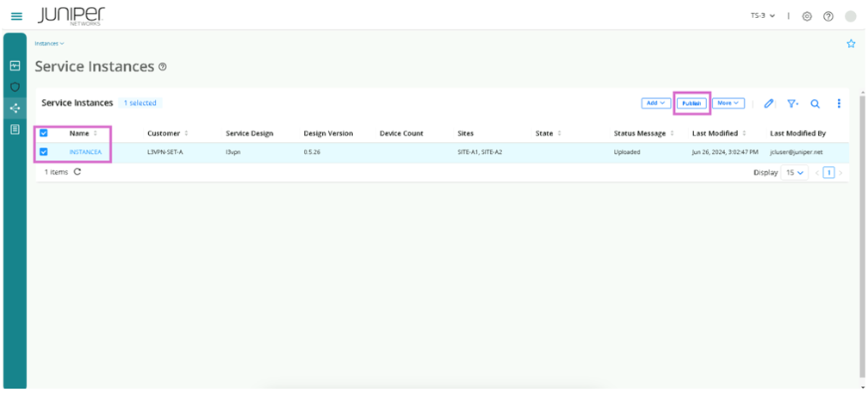868x394 pixels.
Task: Click help icon beside Service Instances title
Action: coord(162,67)
